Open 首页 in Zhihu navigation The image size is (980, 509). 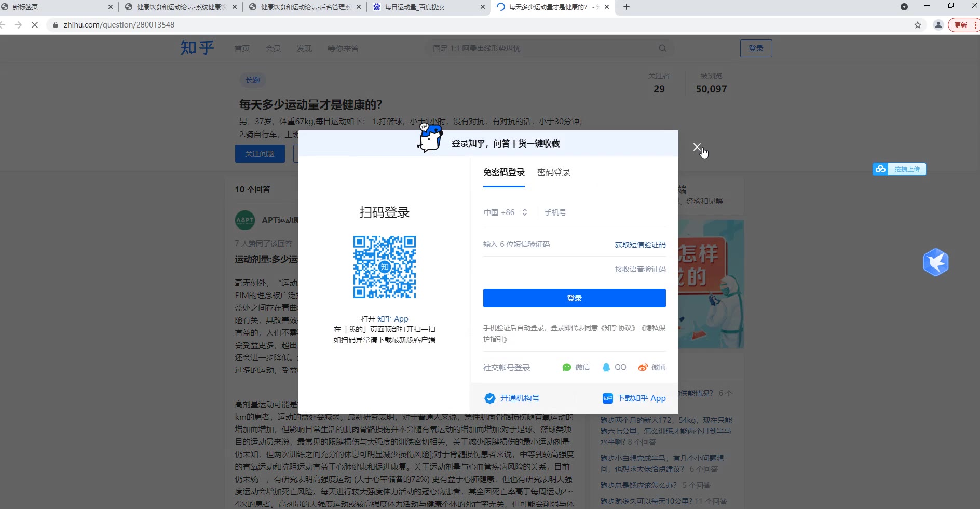click(x=242, y=48)
